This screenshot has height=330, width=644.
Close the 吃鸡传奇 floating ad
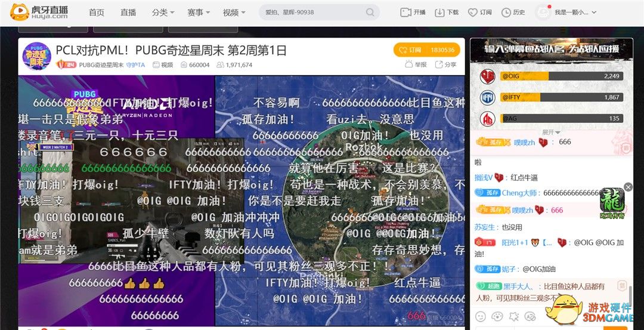[628, 187]
